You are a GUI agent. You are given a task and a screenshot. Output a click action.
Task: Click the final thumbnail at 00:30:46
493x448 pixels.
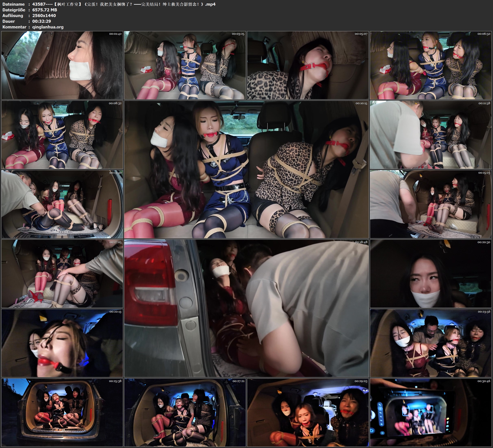431,412
